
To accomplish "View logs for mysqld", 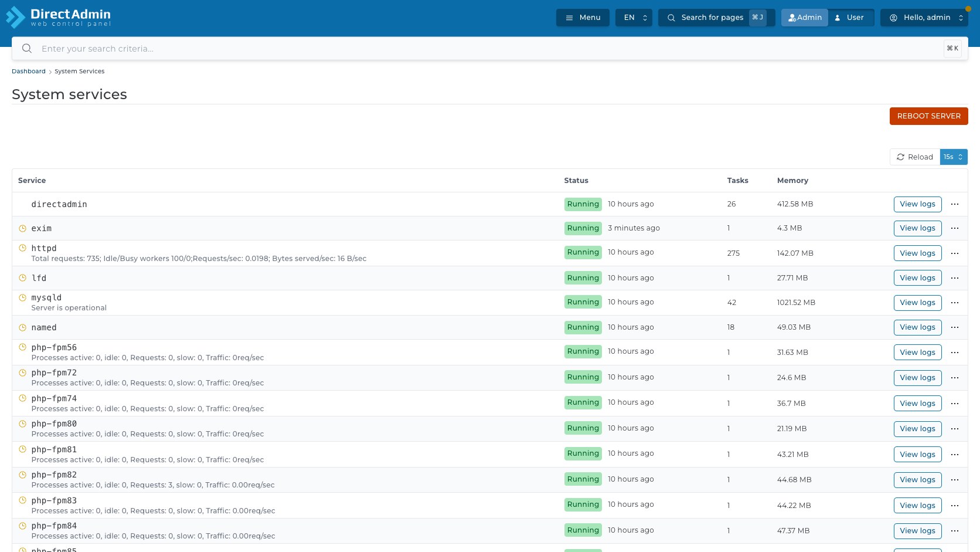I will click(917, 303).
